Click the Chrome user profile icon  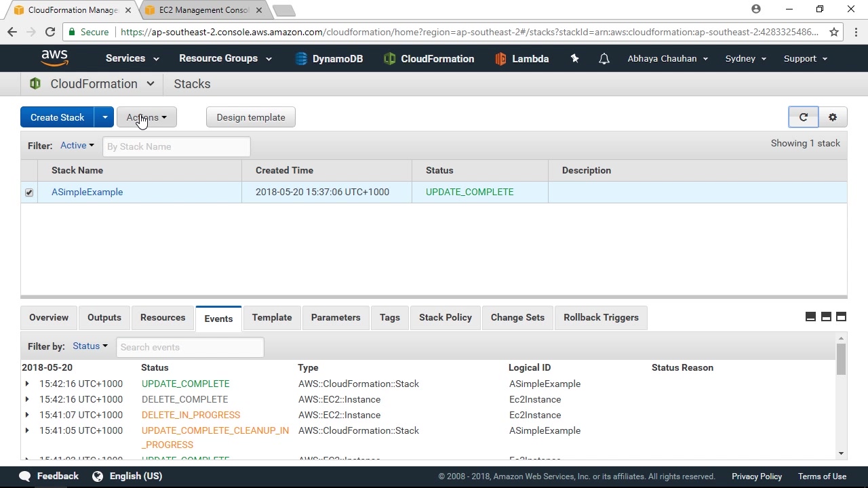pos(756,9)
